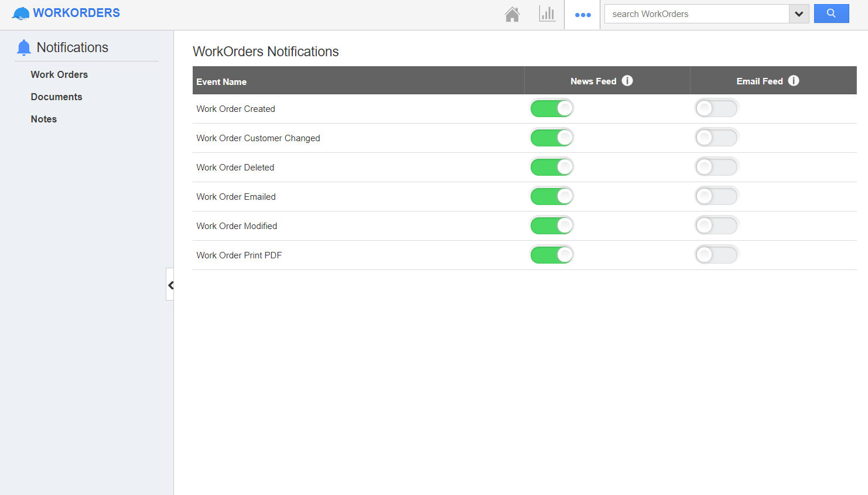The height and width of the screenshot is (495, 868).
Task: Open the reports chart icon
Action: pos(547,13)
